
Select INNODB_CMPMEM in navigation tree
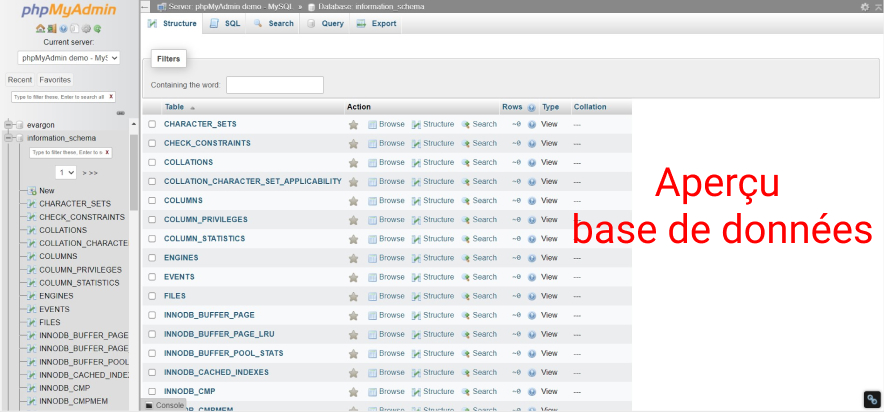73,401
